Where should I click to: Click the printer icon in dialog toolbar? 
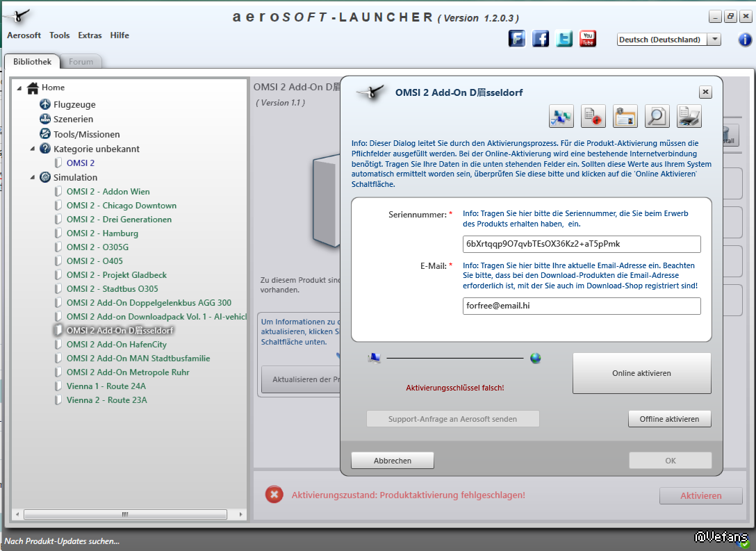(689, 116)
